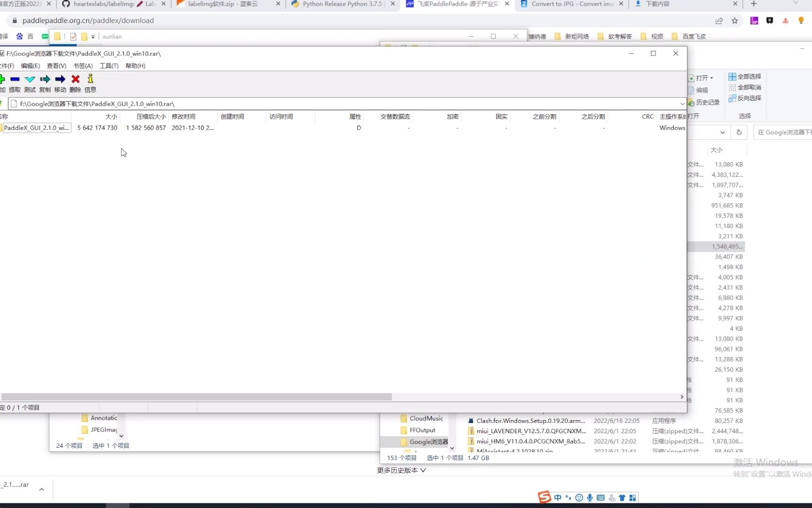Click the purple RP extension icon

754,21
